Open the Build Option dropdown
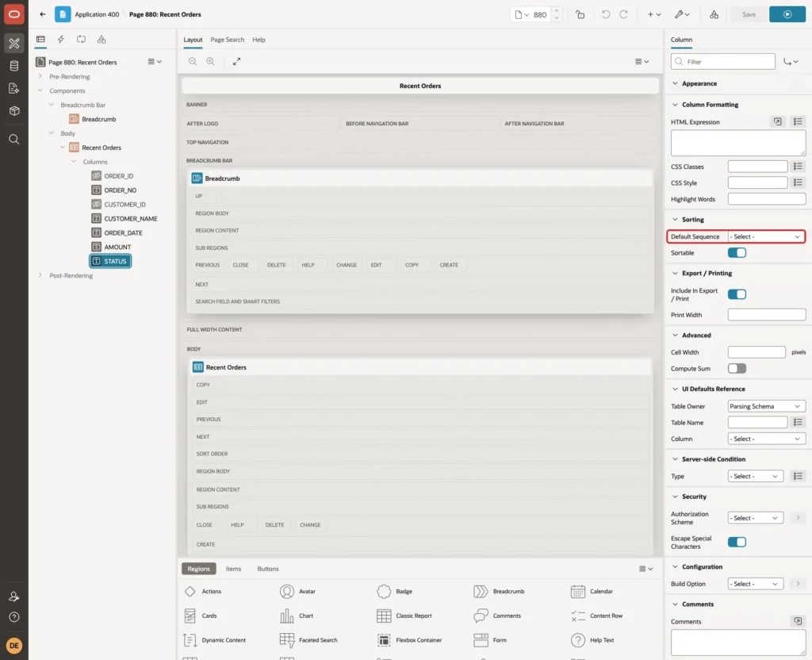812x660 pixels. coord(756,584)
